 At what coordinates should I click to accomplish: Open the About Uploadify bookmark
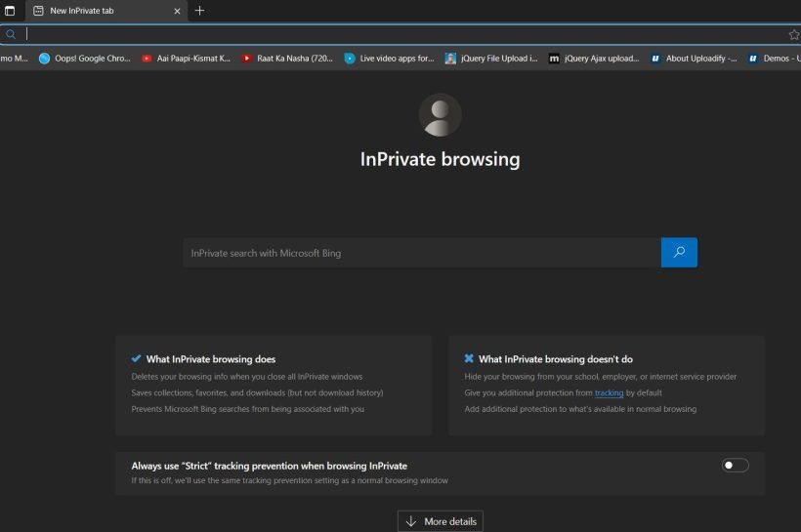694,59
